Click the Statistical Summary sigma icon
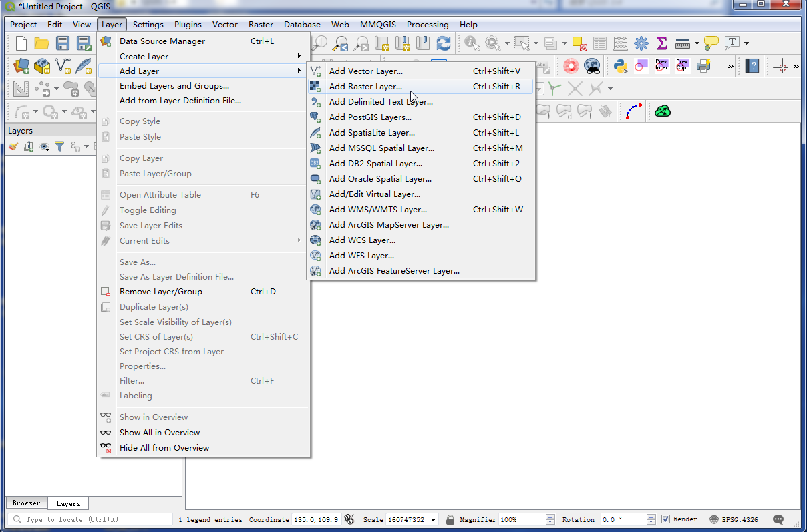Viewport: 807px width, 532px height. coord(662,43)
